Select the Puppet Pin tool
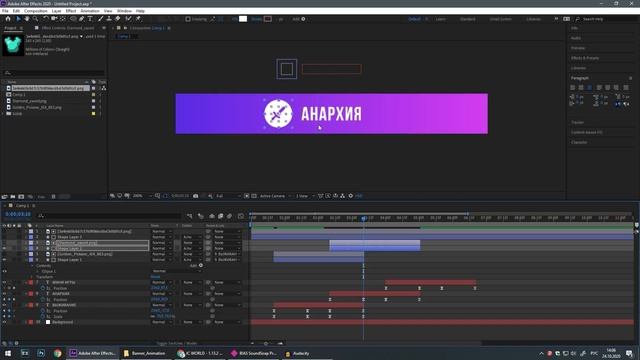This screenshot has width=640, height=360. coord(138,19)
